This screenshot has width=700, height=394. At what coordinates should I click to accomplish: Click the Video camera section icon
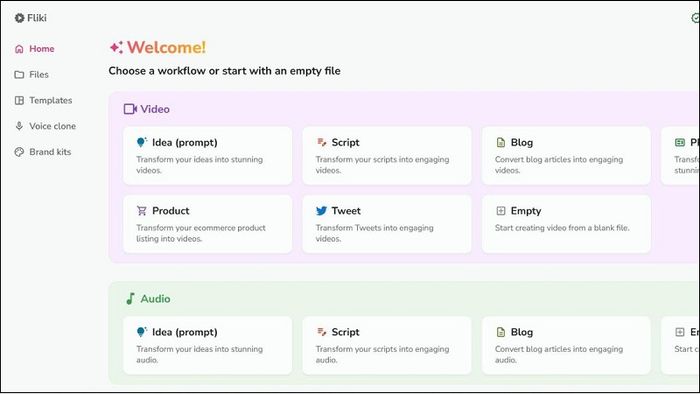click(130, 109)
